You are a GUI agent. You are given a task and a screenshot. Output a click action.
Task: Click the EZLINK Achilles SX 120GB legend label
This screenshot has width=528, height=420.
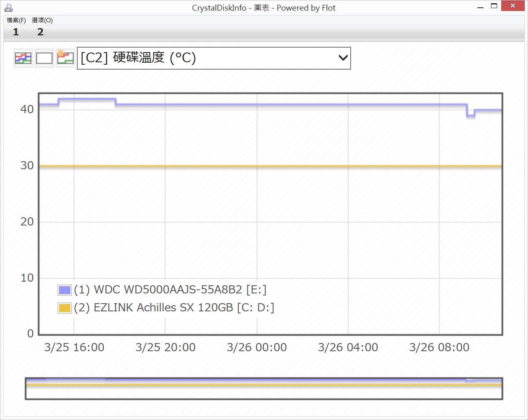pyautogui.click(x=174, y=308)
